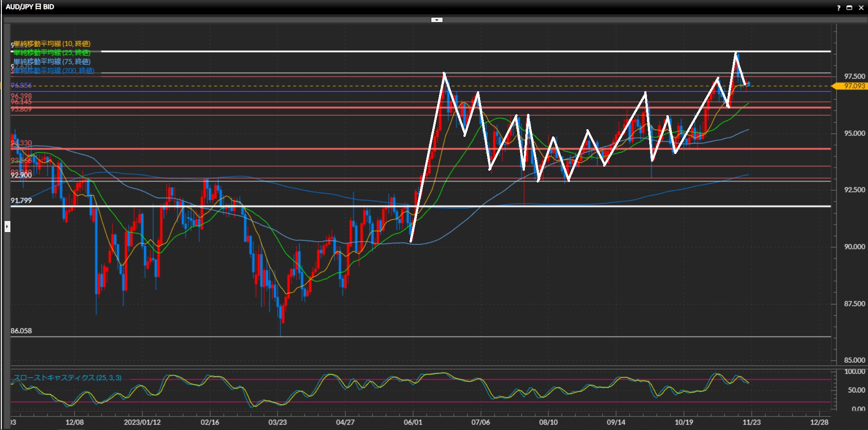This screenshot has height=430, width=868.
Task: Select the 91.799 support line label
Action: [21, 201]
